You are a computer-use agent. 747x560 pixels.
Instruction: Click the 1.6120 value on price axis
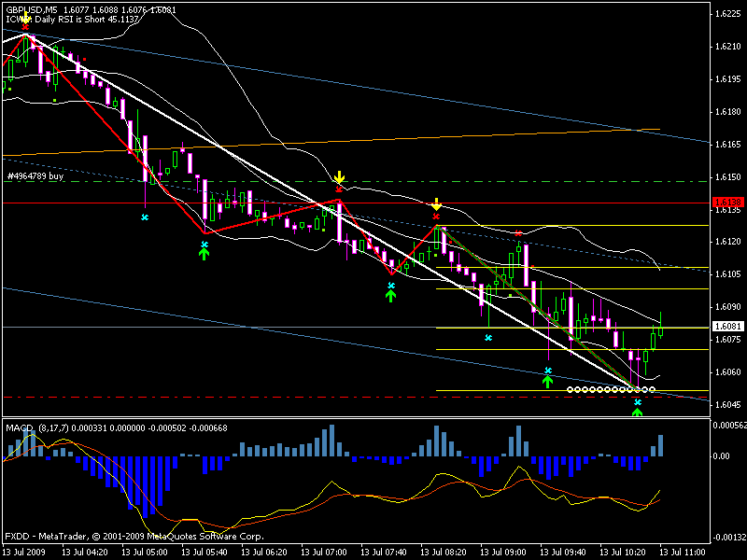[x=728, y=242]
